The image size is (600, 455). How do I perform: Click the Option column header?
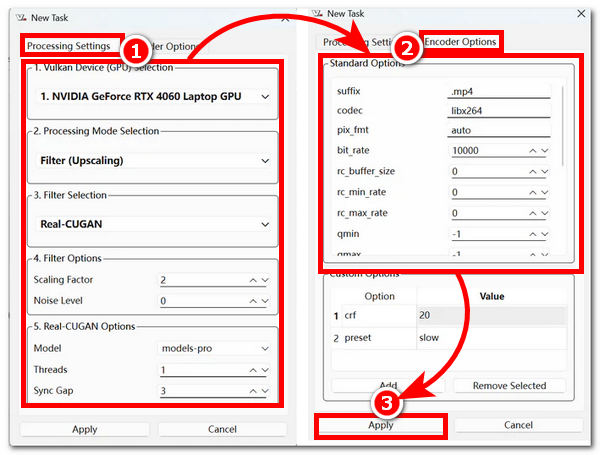[379, 297]
